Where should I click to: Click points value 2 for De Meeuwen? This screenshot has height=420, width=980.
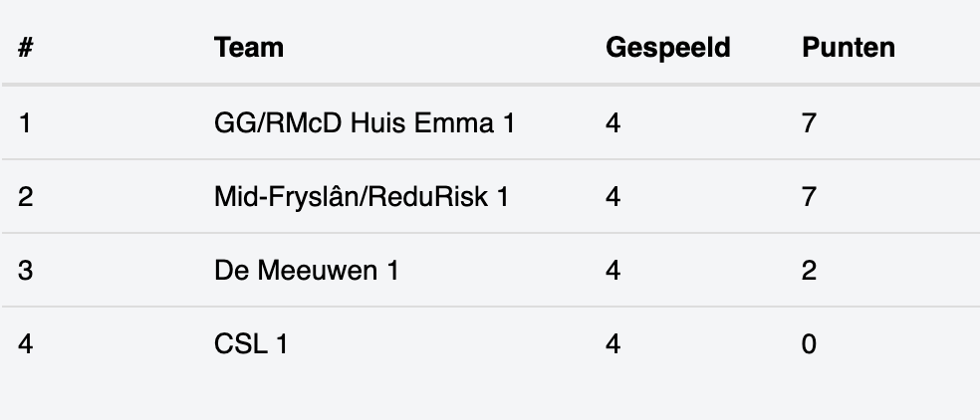809,271
